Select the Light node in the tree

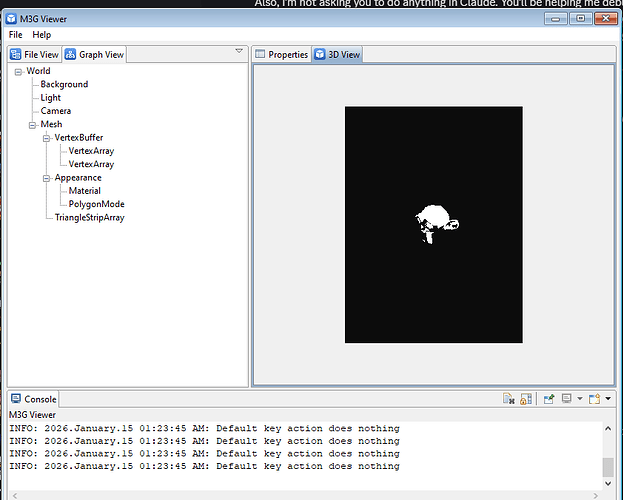50,98
